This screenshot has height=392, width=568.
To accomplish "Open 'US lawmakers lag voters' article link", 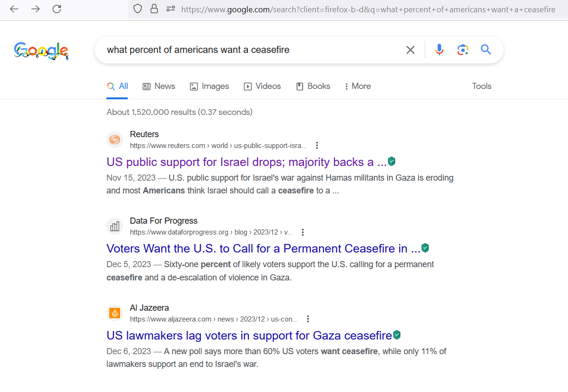I will (249, 336).
